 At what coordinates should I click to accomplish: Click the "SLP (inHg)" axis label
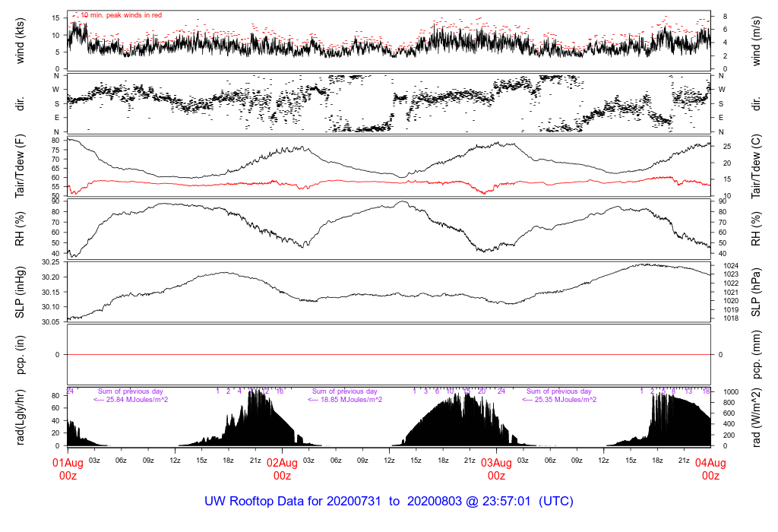point(21,293)
